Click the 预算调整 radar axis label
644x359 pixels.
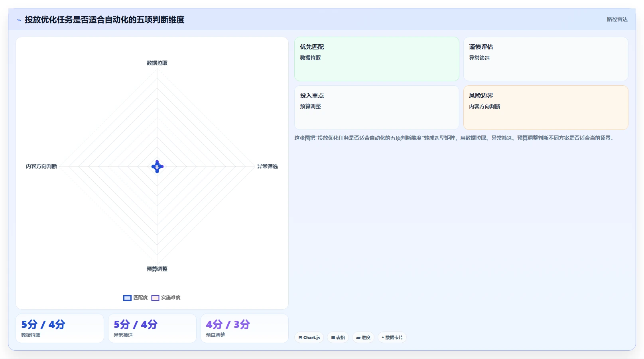coord(157,269)
